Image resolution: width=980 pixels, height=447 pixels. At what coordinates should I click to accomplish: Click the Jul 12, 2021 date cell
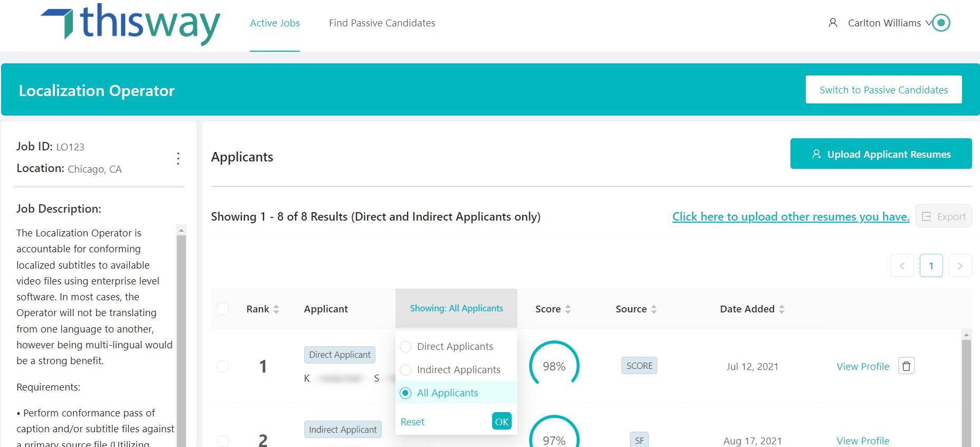(752, 366)
